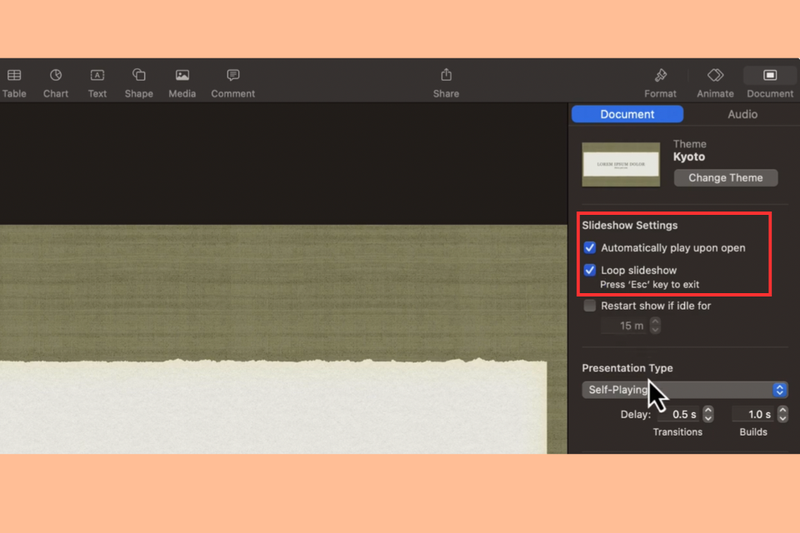Open the Chart toolbar button

pos(56,83)
